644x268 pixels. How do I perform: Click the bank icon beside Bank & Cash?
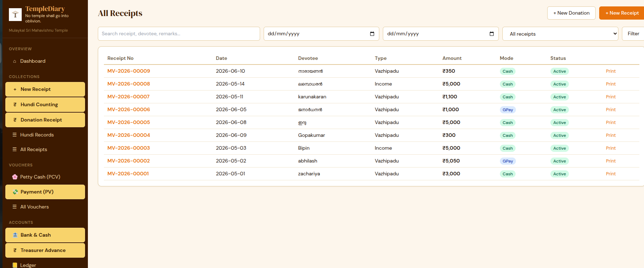(15, 235)
